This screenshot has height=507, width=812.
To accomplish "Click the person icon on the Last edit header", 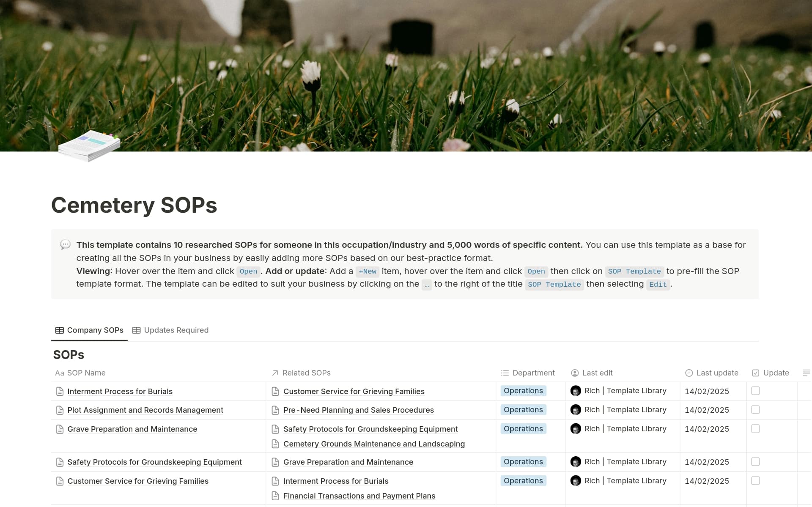I will (575, 373).
